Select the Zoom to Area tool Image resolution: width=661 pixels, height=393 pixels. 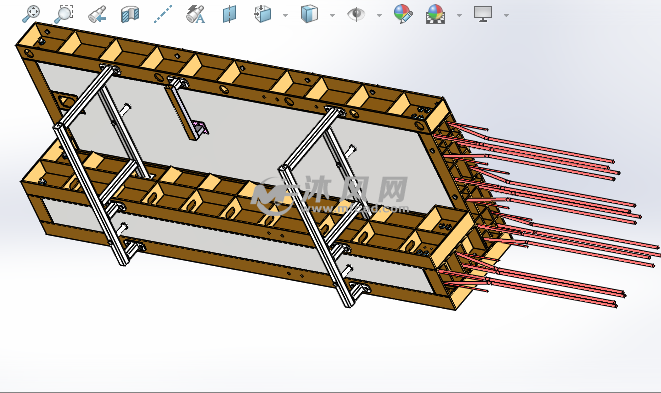[64, 14]
